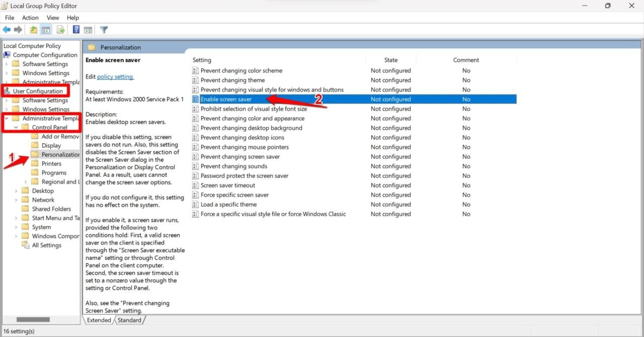644x337 pixels.
Task: Toggle the Show/Hide Console Tree icon
Action: (x=46, y=29)
